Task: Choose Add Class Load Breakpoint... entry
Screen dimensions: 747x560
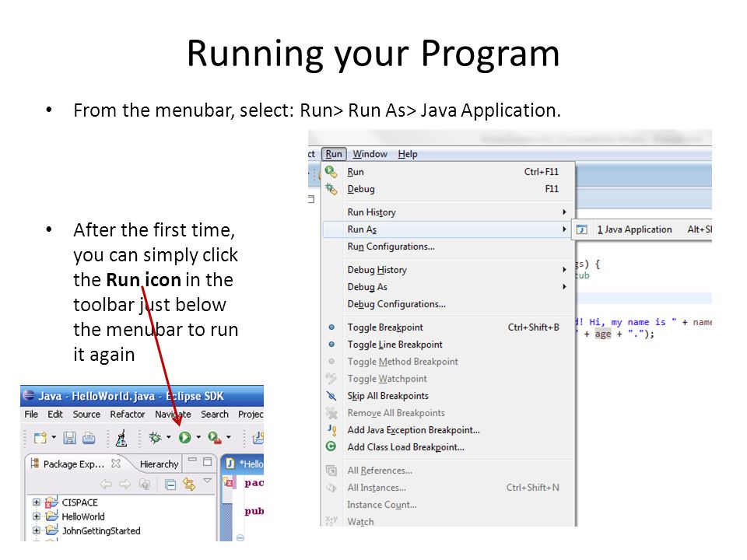Action: coord(448,447)
